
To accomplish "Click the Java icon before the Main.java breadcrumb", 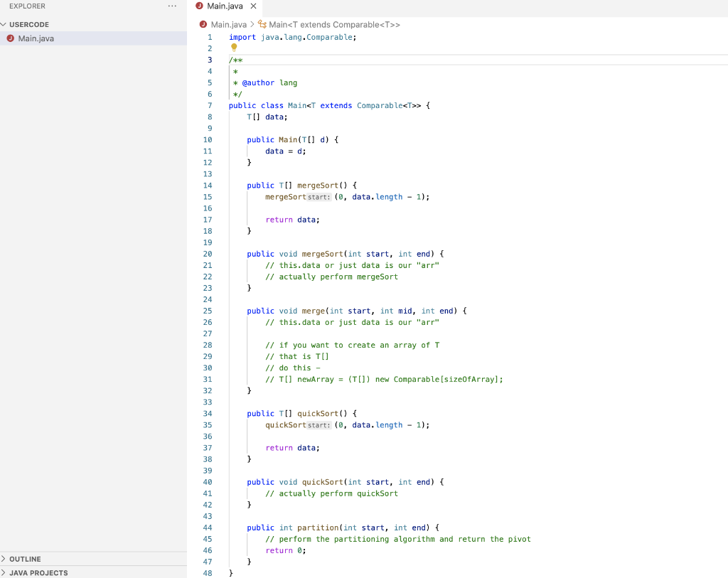I will click(203, 24).
